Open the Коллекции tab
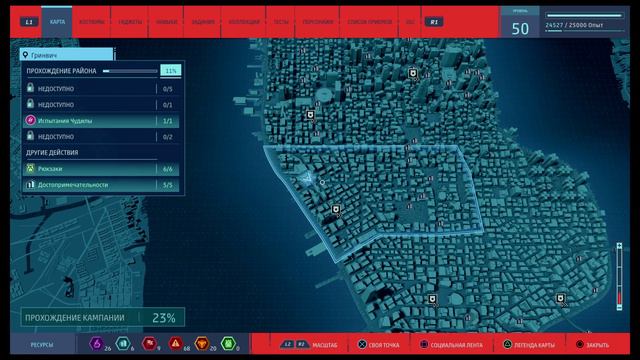The width and height of the screenshot is (640, 360). [x=244, y=22]
